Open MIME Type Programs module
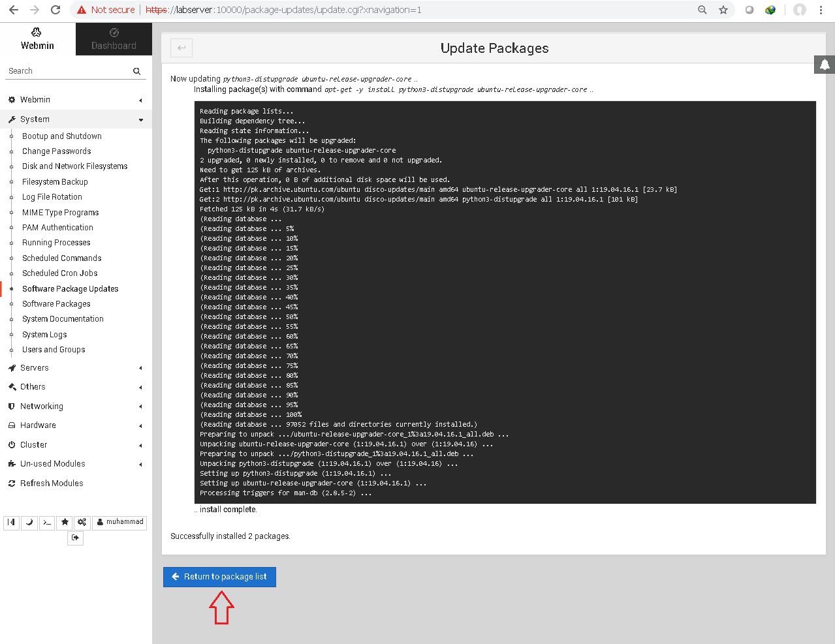 pyautogui.click(x=61, y=213)
